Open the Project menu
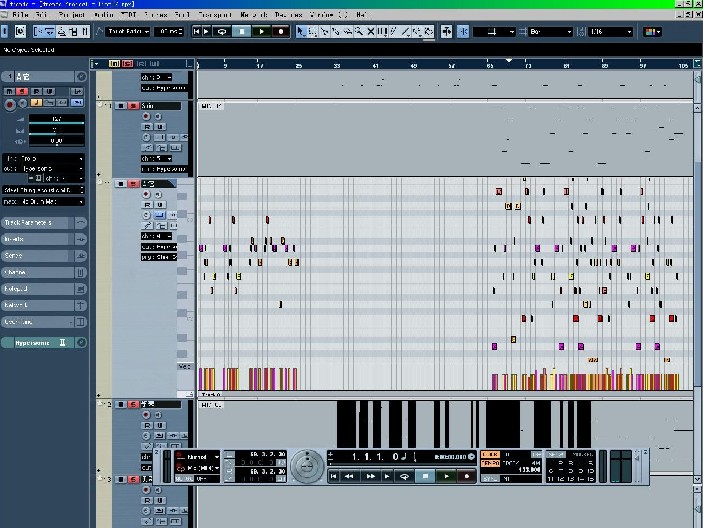The height and width of the screenshot is (528, 703). click(x=71, y=15)
